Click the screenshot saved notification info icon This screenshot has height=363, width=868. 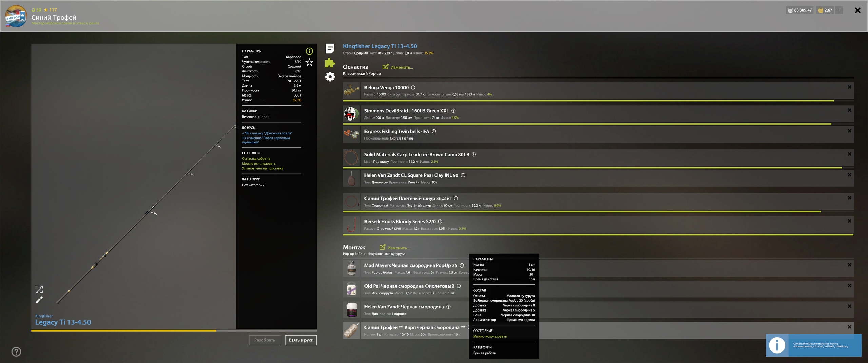tap(777, 345)
